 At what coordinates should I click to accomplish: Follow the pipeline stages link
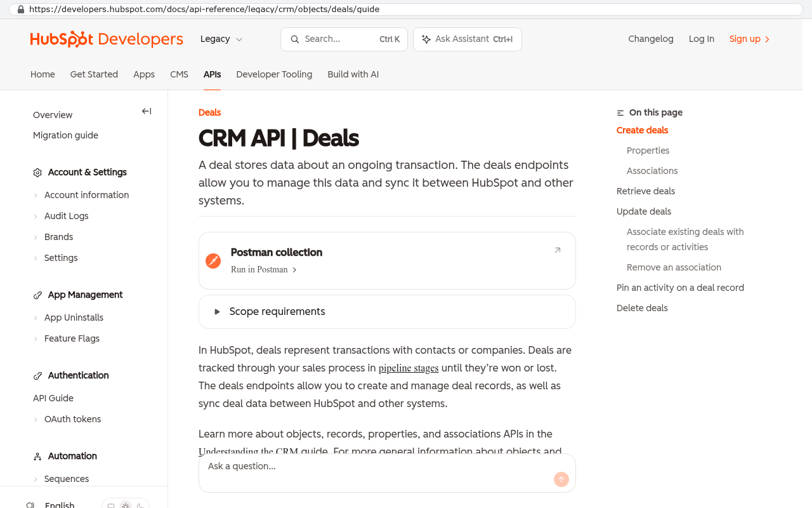click(409, 368)
